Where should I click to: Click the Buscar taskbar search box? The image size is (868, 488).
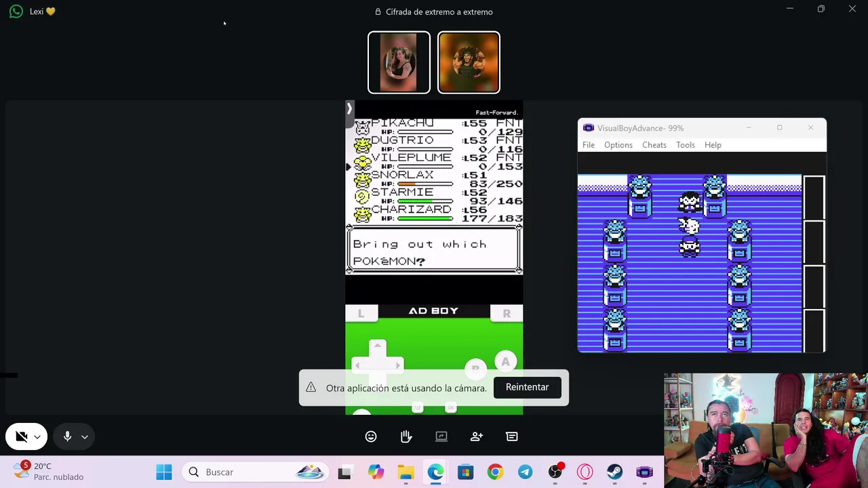[x=255, y=472]
